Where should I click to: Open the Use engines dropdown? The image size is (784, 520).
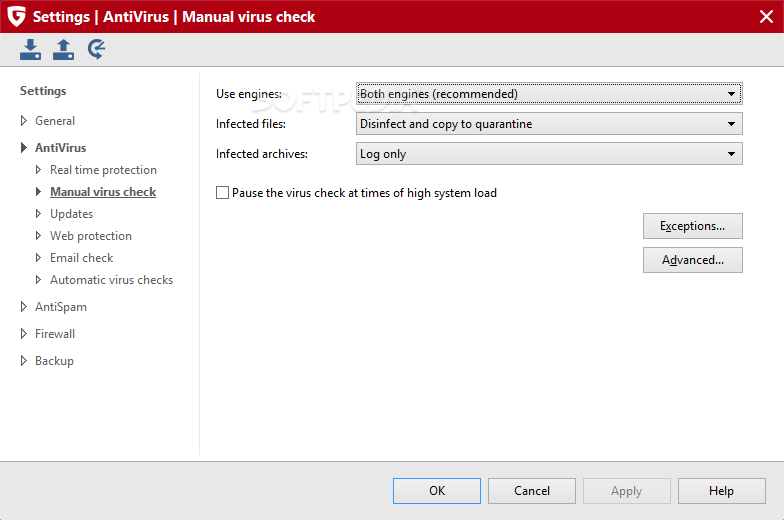click(x=549, y=94)
